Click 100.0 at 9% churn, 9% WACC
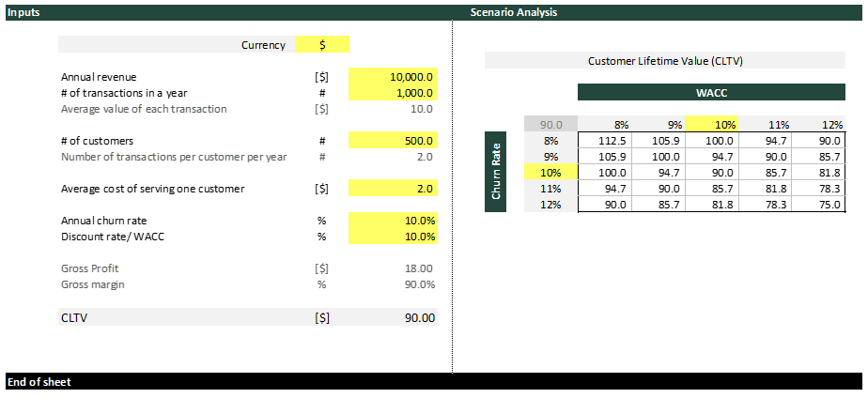The height and width of the screenshot is (398, 868). (x=659, y=157)
